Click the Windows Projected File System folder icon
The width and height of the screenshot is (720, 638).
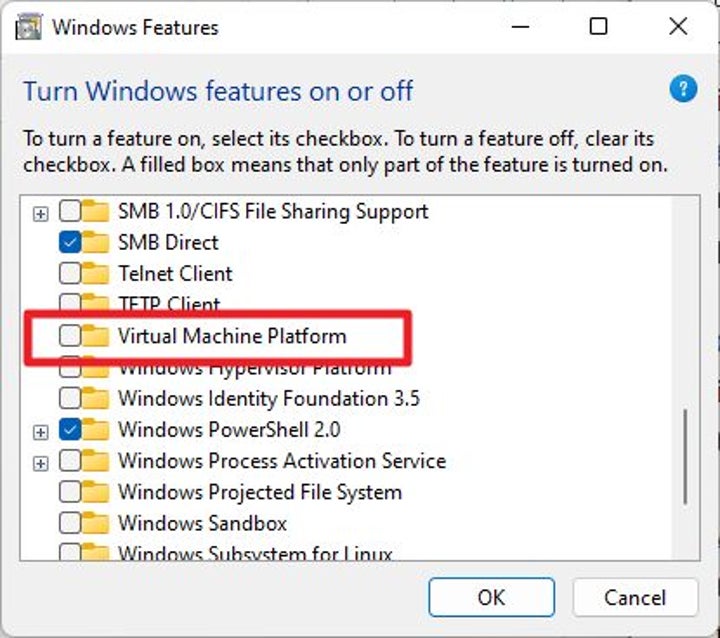[x=96, y=492]
